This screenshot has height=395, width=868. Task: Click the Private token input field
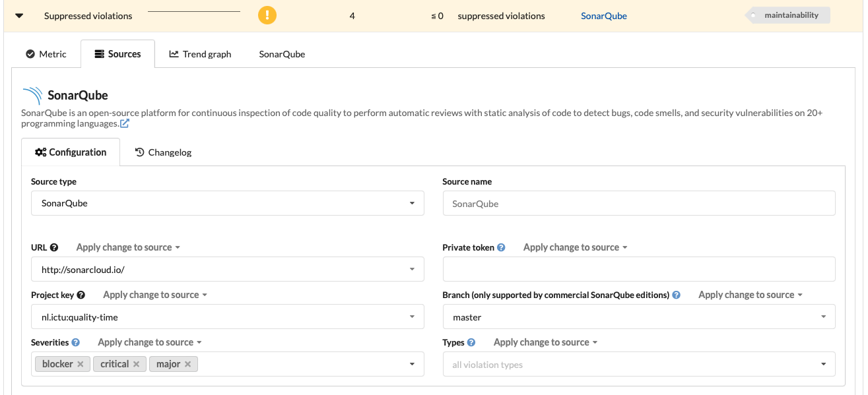639,269
